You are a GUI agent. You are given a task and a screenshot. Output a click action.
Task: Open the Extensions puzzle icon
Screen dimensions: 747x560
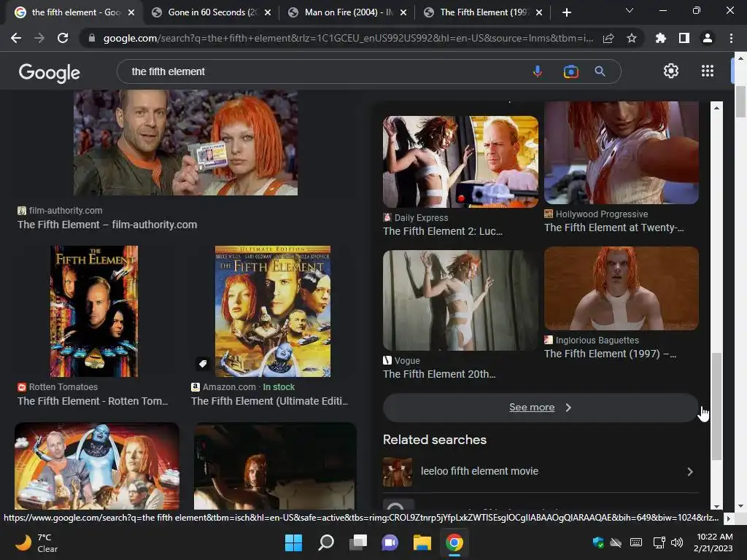coord(660,38)
